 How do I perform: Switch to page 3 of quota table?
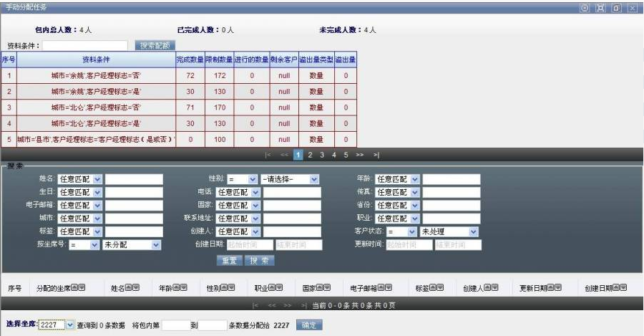pos(322,155)
